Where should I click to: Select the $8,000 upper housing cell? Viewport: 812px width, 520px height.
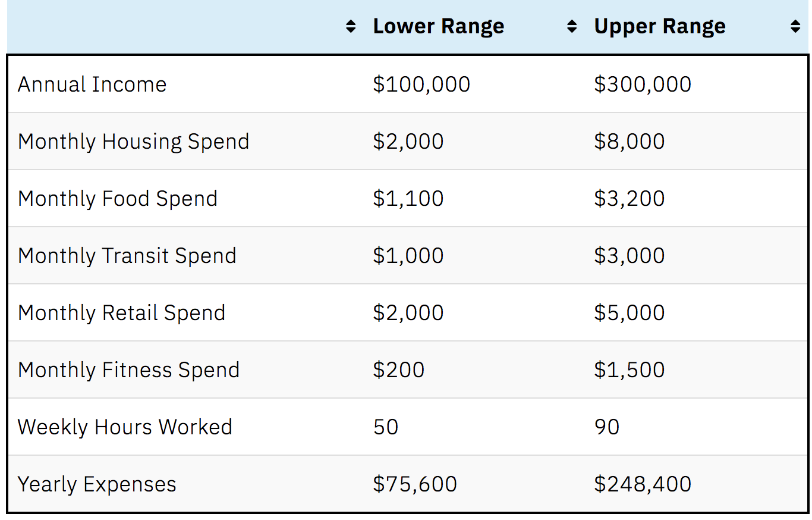tap(630, 142)
